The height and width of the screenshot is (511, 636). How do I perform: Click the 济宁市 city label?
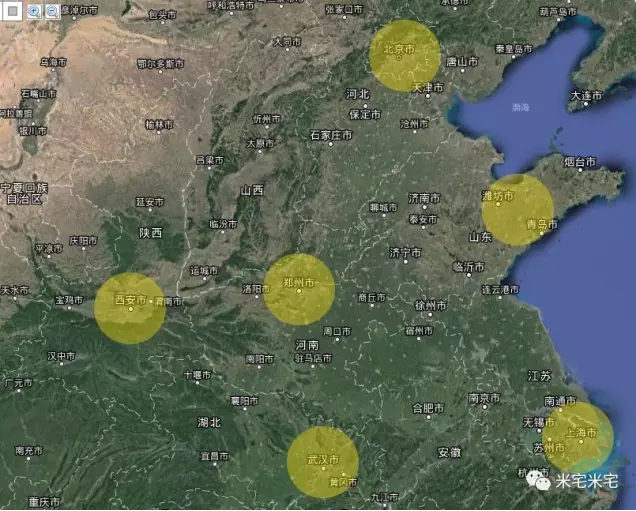tap(405, 253)
